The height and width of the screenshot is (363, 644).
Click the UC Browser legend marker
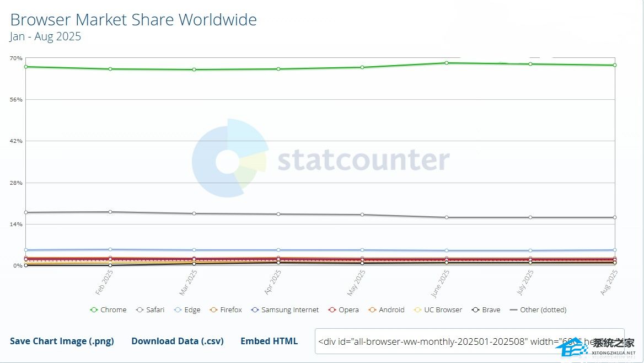417,310
